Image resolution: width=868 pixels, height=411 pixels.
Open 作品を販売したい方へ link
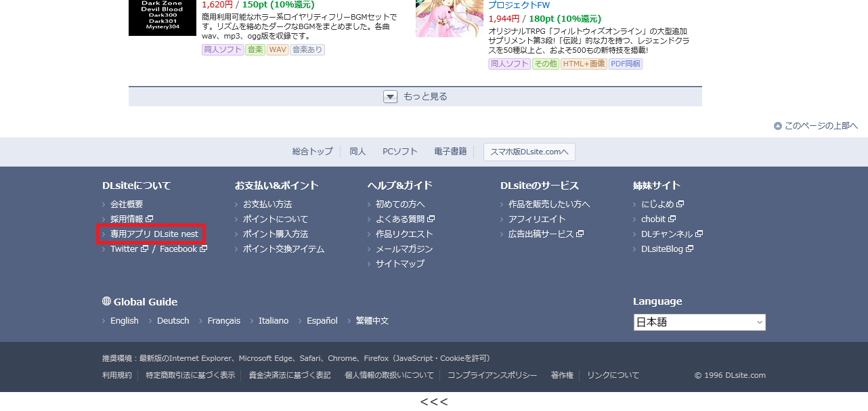(549, 204)
